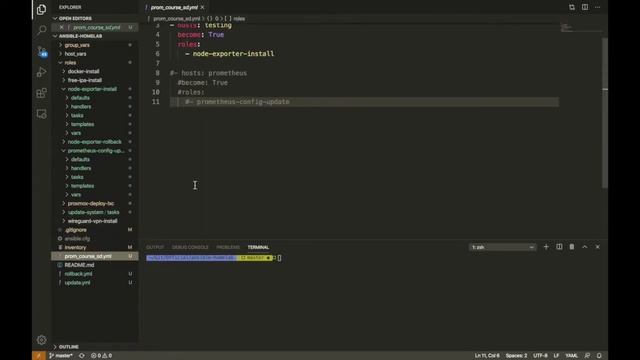Open the Extensions view icon

click(41, 93)
